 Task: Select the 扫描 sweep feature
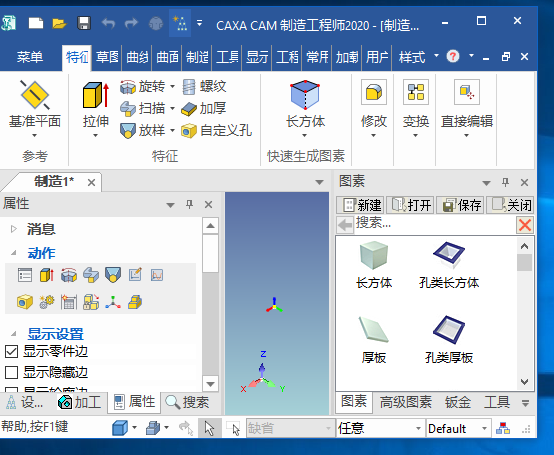(142, 108)
